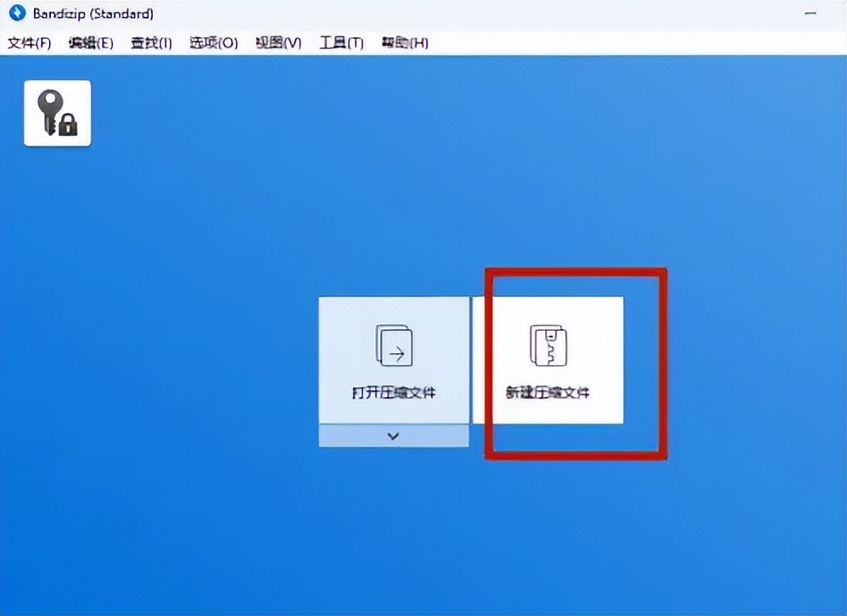Click the small padlock beside the key
This screenshot has height=616, width=847.
(x=68, y=124)
